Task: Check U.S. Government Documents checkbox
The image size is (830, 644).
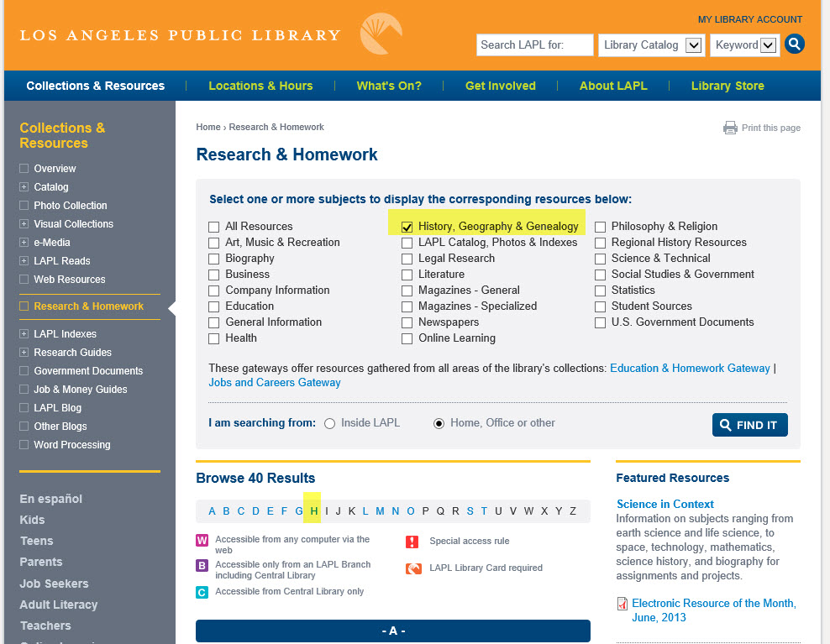Action: click(601, 322)
